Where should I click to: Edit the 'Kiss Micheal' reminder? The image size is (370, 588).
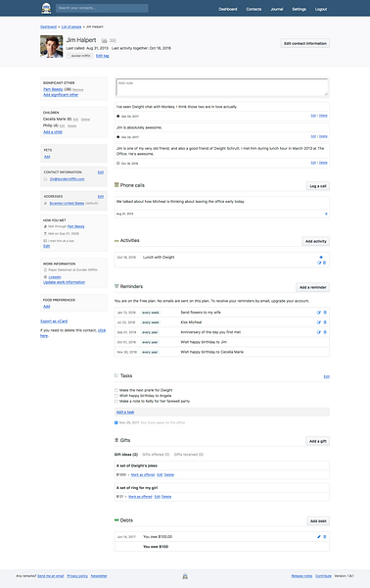coord(319,322)
